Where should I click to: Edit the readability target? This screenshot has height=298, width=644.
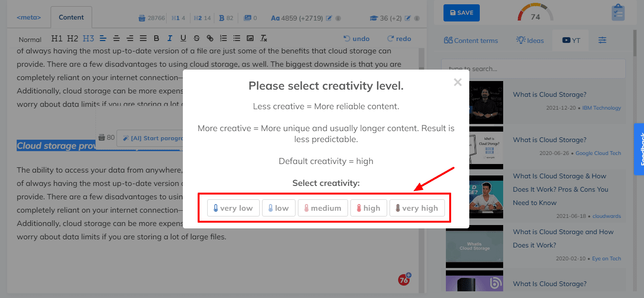pos(408,18)
